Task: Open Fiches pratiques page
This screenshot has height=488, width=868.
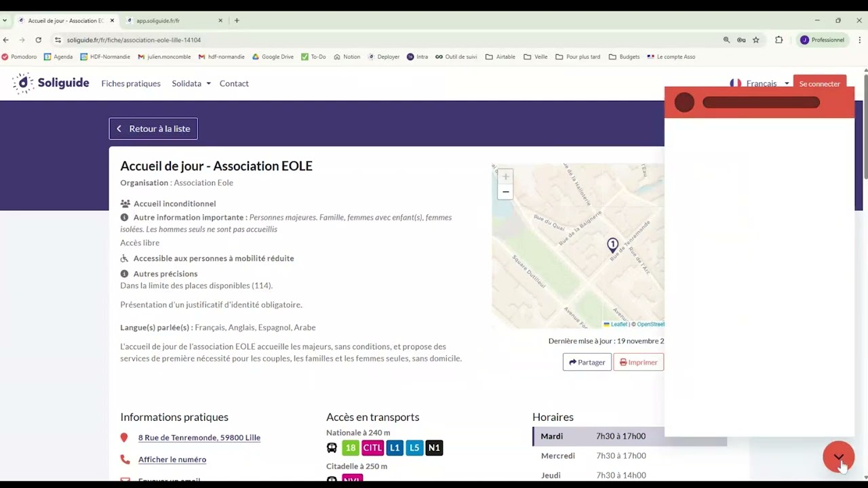Action: coord(131,83)
